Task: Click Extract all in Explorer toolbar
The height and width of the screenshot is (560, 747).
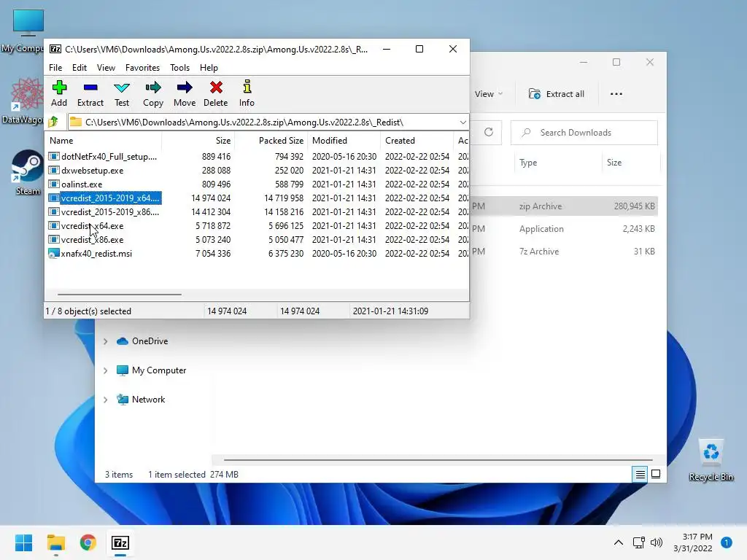Action: tap(557, 94)
